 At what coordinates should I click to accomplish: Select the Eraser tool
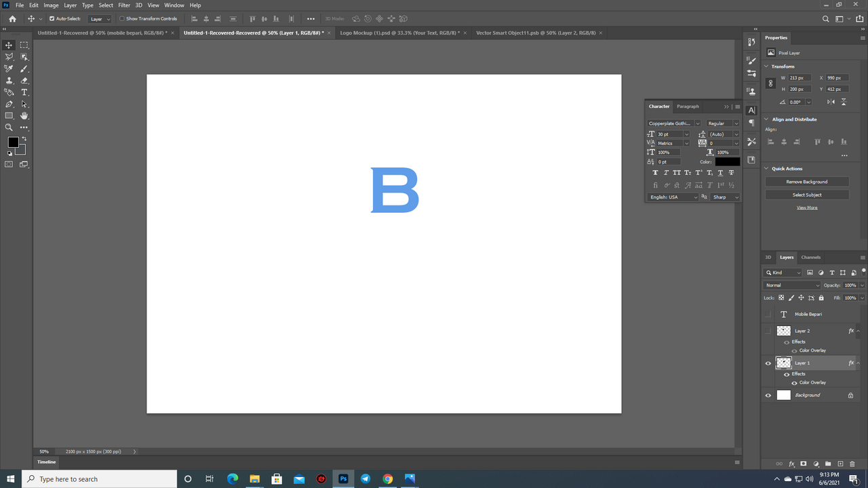[x=24, y=81]
